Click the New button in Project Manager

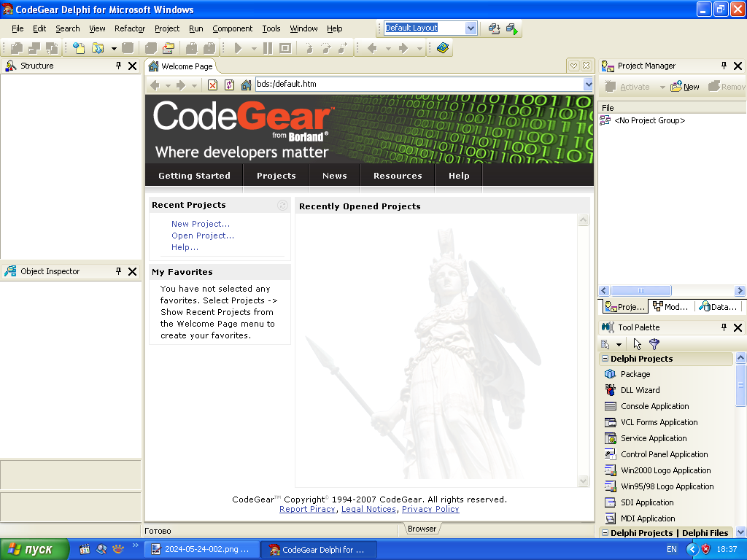[685, 87]
